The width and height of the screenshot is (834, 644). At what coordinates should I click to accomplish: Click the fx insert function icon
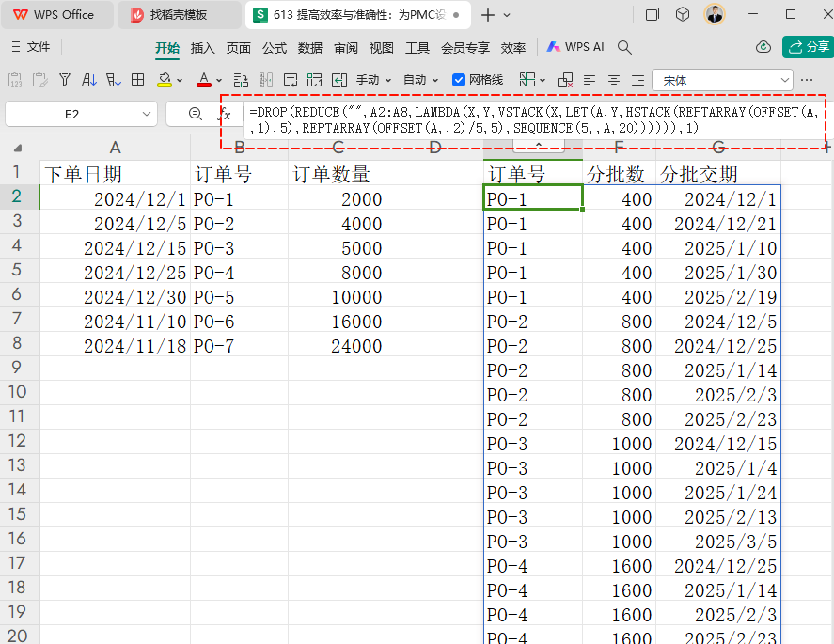tap(226, 114)
